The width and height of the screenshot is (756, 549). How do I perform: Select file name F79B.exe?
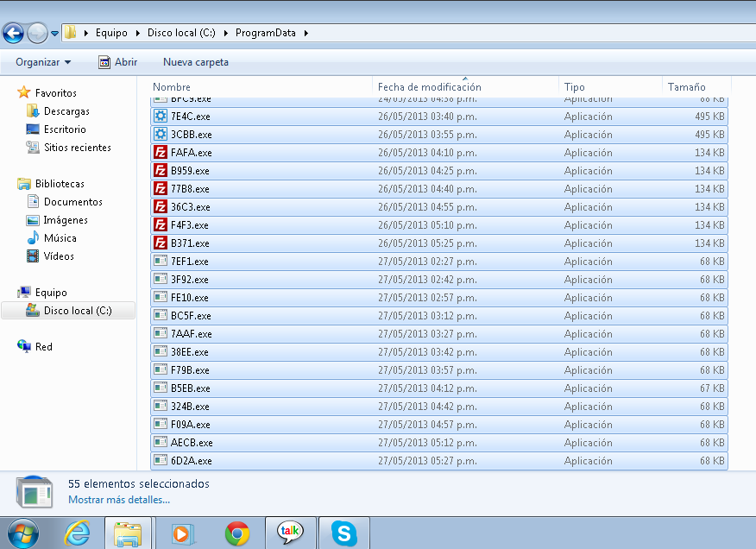coord(190,370)
